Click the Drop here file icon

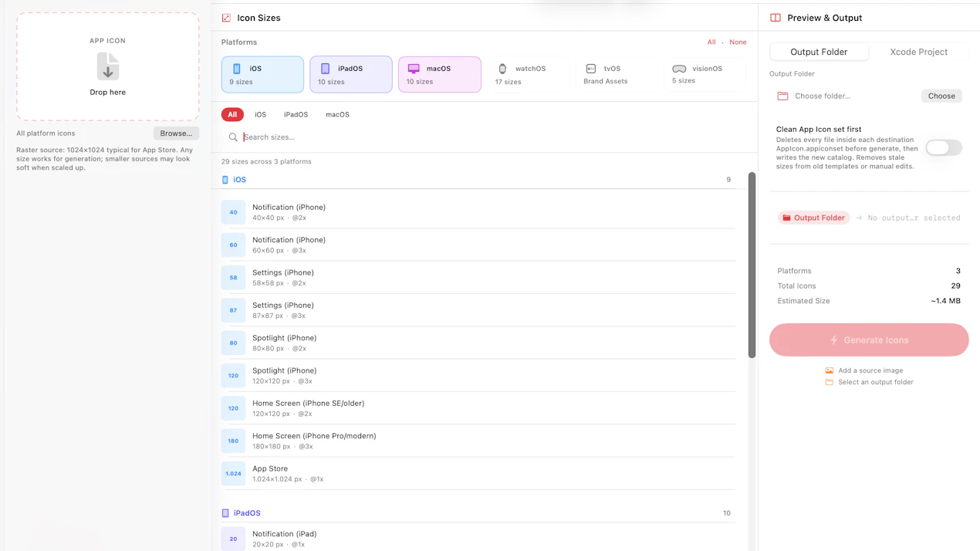(x=108, y=66)
